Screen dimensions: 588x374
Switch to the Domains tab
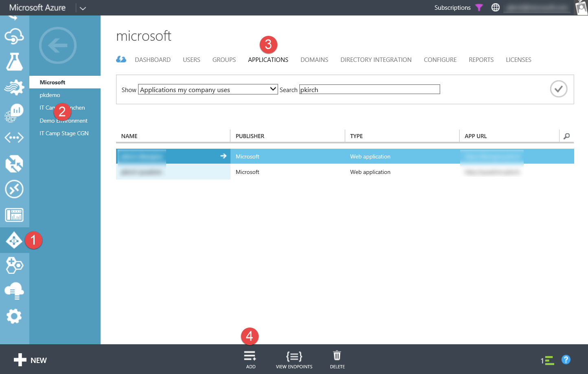click(314, 60)
